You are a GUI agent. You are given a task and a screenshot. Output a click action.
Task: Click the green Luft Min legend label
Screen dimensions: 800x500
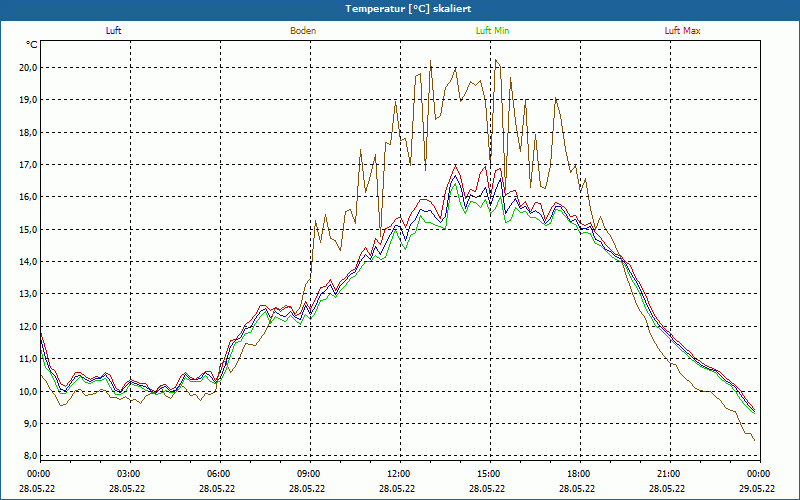click(x=492, y=31)
